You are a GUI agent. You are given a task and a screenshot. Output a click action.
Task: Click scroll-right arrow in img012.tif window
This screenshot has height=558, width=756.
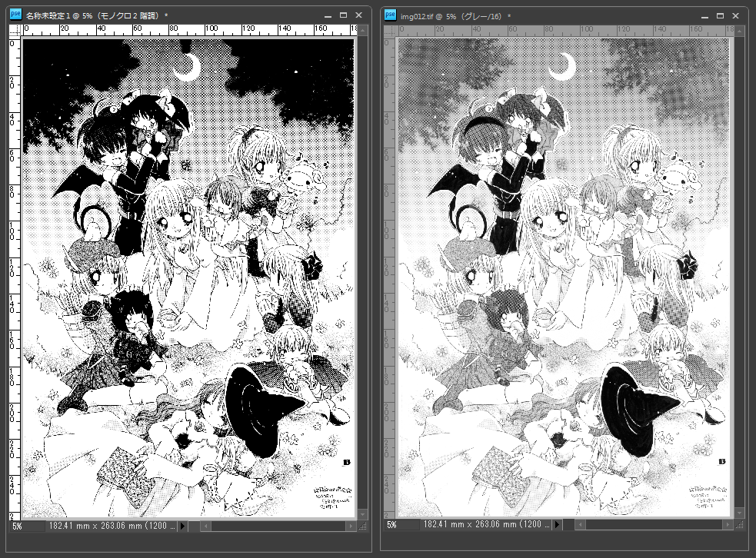(x=729, y=524)
